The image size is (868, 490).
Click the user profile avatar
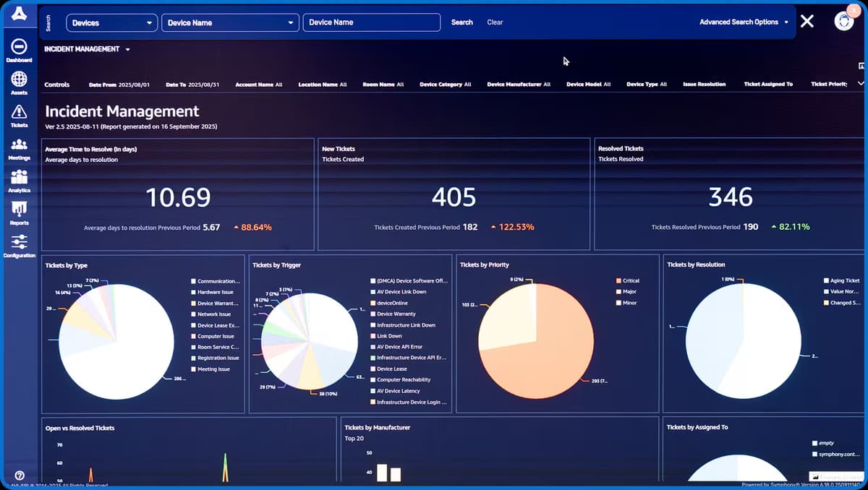[x=843, y=21]
